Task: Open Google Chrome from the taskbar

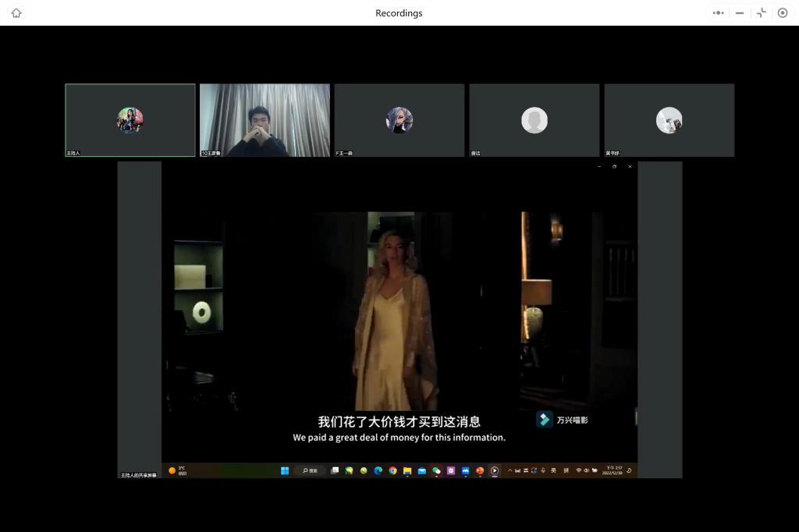Action: click(392, 470)
